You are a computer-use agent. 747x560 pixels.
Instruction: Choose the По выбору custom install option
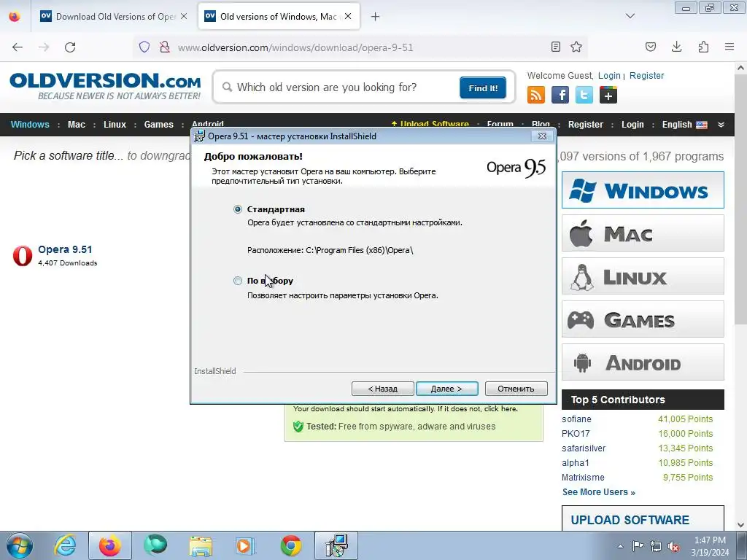pos(238,281)
